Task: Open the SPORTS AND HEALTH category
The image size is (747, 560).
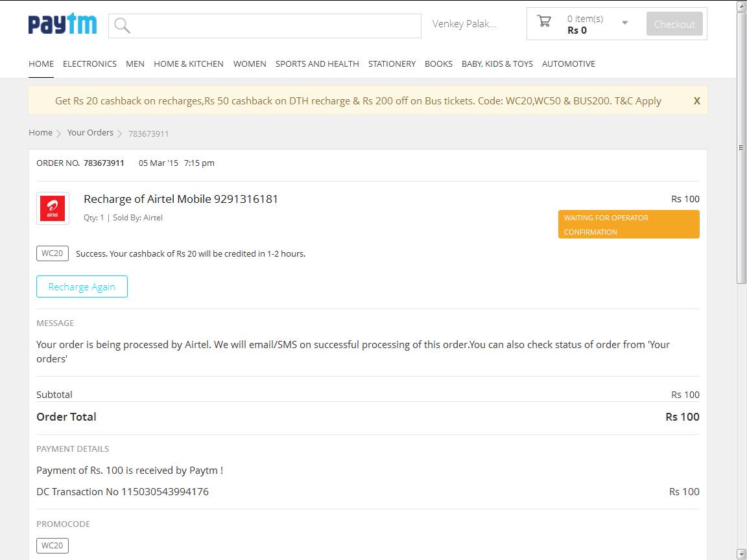Action: [317, 64]
